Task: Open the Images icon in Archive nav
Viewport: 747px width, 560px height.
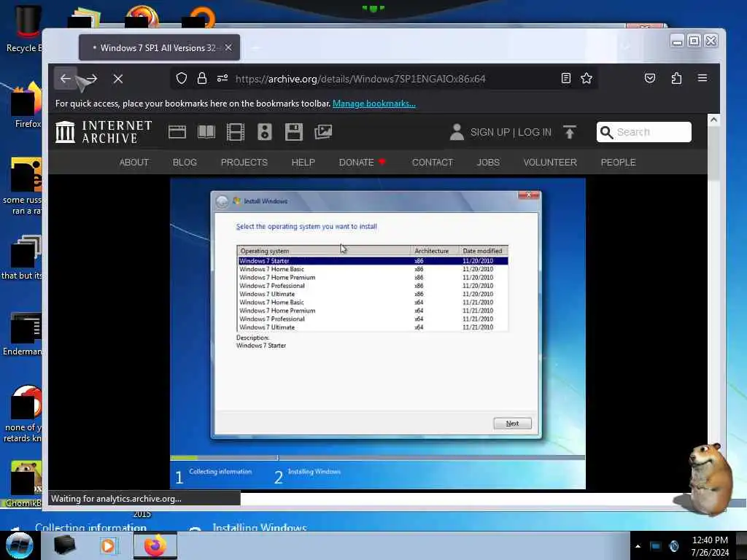Action: tap(323, 132)
